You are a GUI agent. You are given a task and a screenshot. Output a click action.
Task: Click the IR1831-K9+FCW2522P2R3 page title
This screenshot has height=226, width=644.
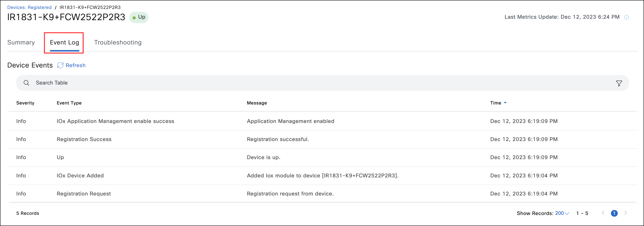66,17
